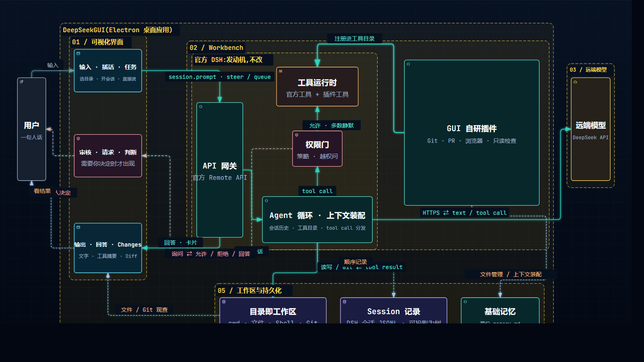
Task: Click the icon in the 用户 node corner
Action: [x=22, y=82]
